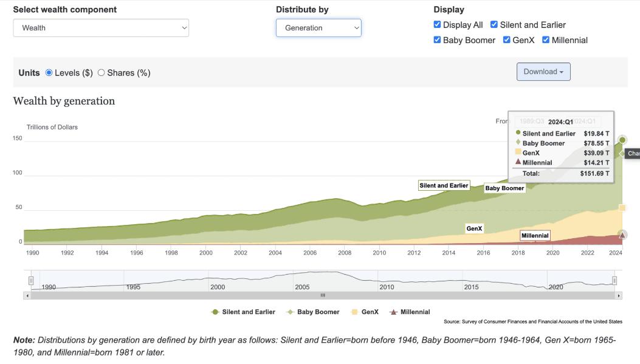
Task: Click the navigator horizontal scrollbar thumb
Action: [x=323, y=295]
